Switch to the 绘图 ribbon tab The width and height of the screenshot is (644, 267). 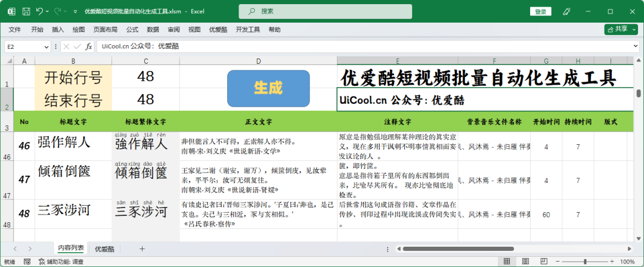[x=79, y=30]
